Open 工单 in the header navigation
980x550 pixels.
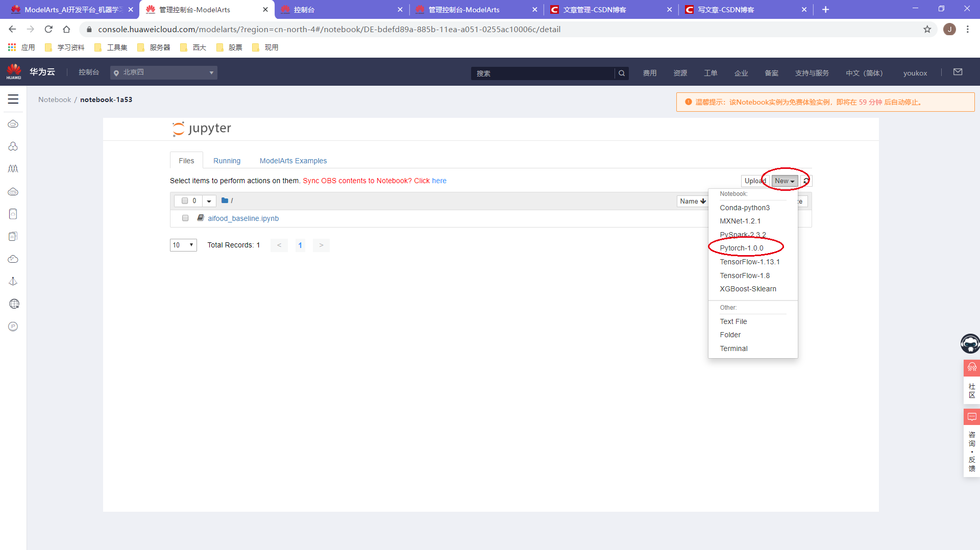tap(710, 73)
